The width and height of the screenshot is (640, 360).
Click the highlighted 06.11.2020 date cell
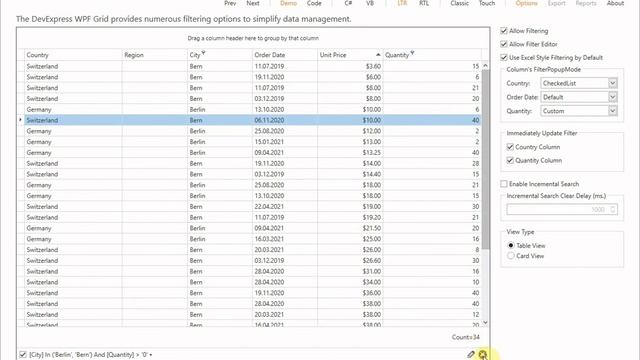tap(285, 120)
